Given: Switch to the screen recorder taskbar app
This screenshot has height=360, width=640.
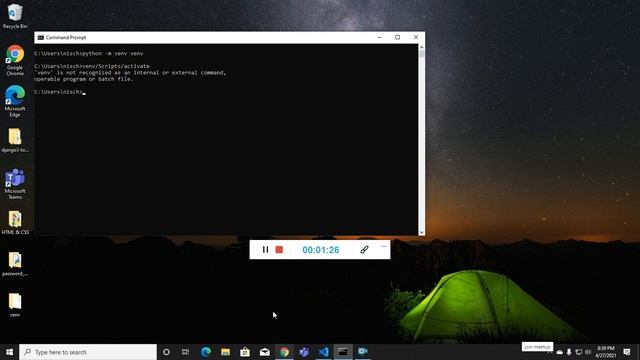Looking at the screenshot, I should (362, 352).
